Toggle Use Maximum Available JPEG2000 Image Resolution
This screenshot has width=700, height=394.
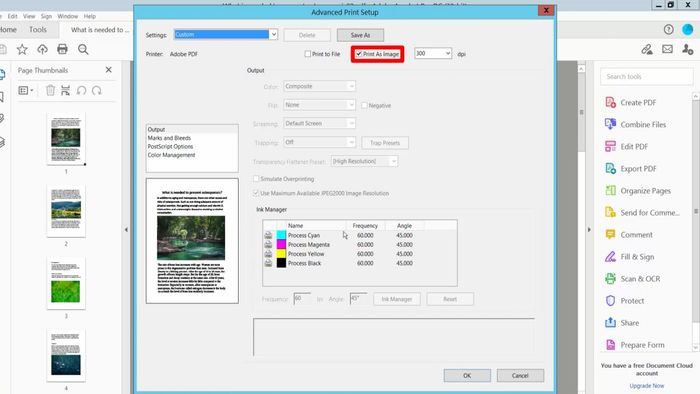click(x=256, y=193)
